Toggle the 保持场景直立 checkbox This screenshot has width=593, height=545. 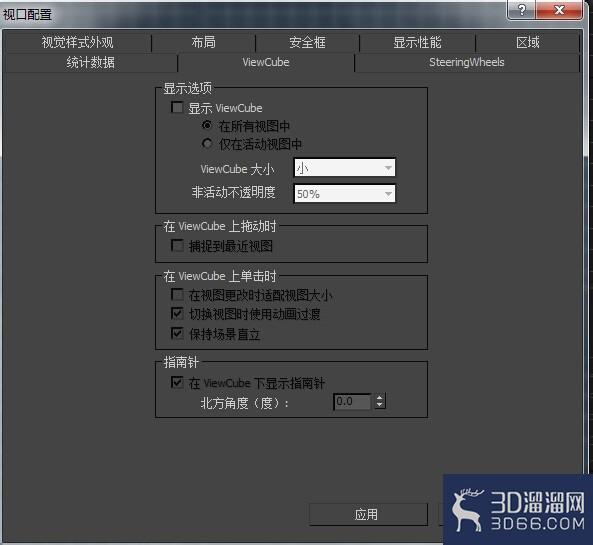177,333
